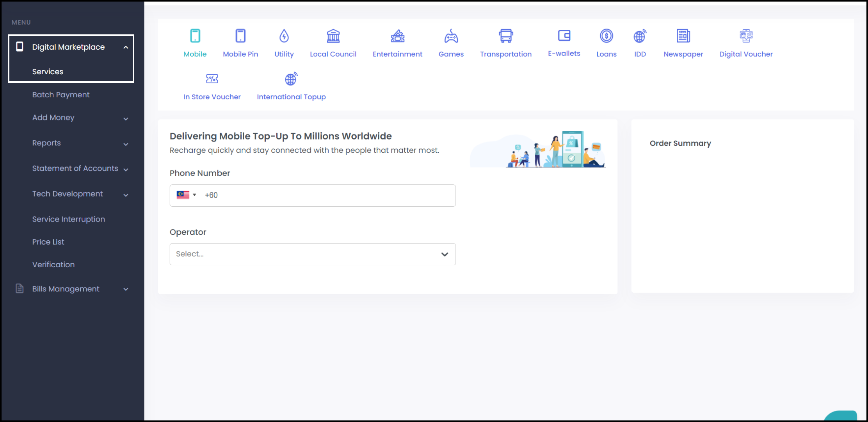
Task: Go to Batch Payment in sidebar
Action: pos(61,95)
